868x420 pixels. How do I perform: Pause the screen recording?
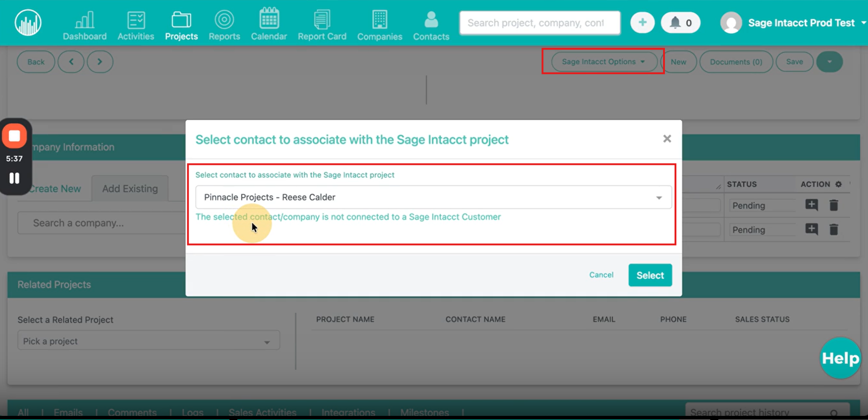(15, 178)
